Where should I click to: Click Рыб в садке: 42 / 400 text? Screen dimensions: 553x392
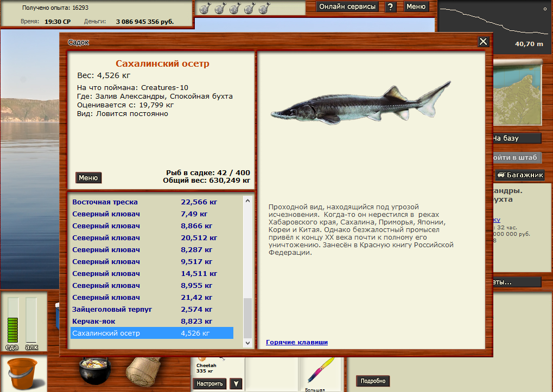(208, 173)
